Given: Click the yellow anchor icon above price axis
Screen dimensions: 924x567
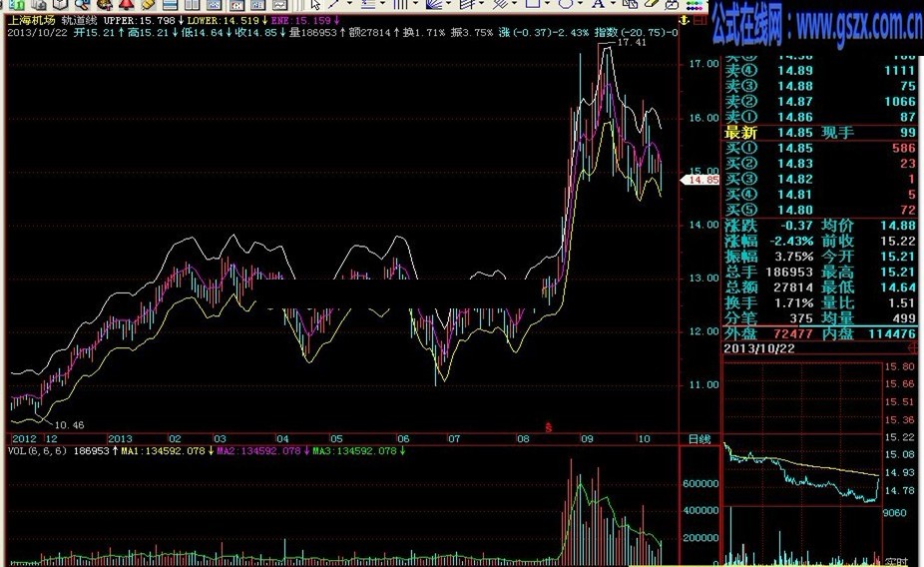Looking at the screenshot, I should (x=684, y=21).
